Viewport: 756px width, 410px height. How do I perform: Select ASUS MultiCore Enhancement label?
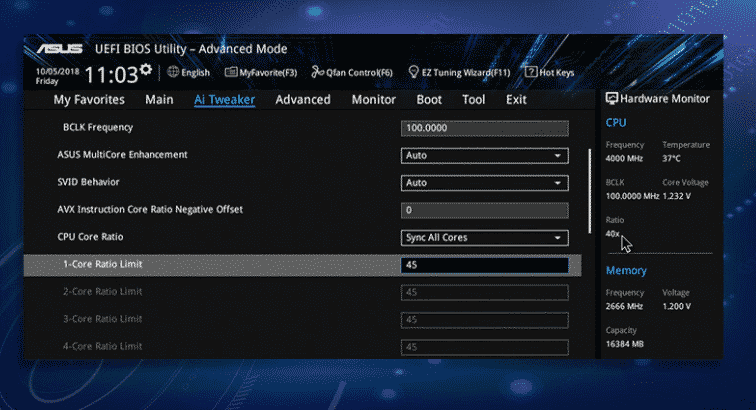point(122,155)
